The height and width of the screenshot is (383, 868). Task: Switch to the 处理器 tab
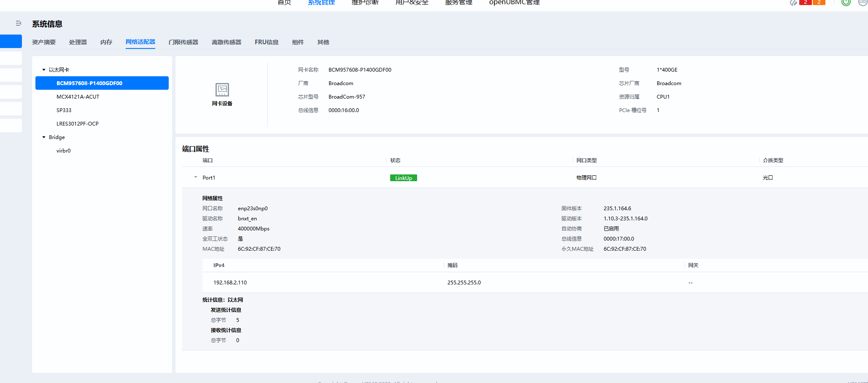click(78, 42)
